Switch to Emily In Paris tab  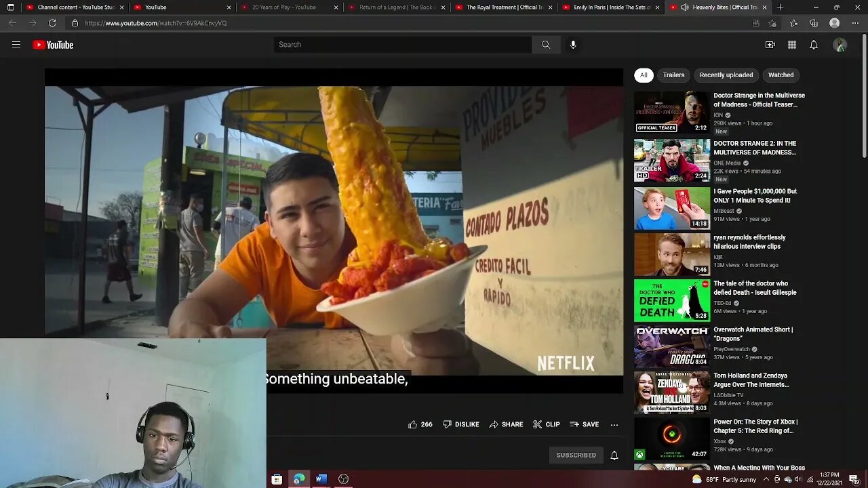pyautogui.click(x=610, y=7)
